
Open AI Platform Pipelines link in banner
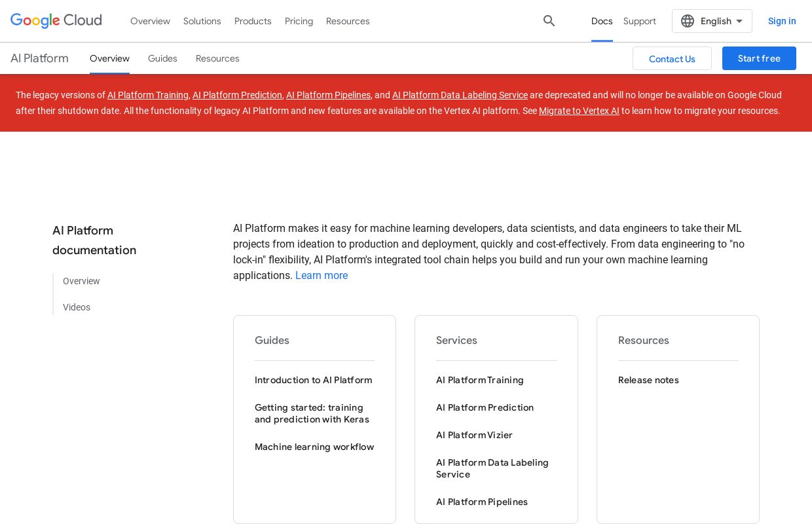(x=328, y=95)
